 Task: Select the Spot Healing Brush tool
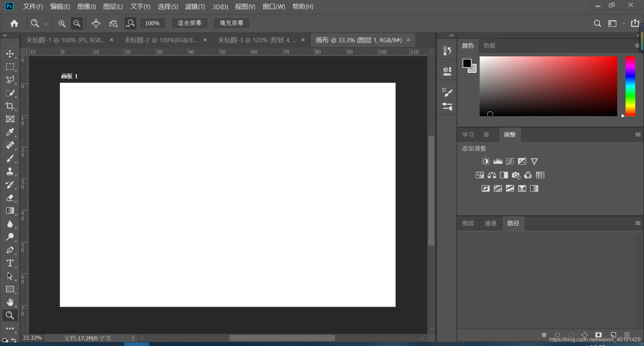(10, 145)
